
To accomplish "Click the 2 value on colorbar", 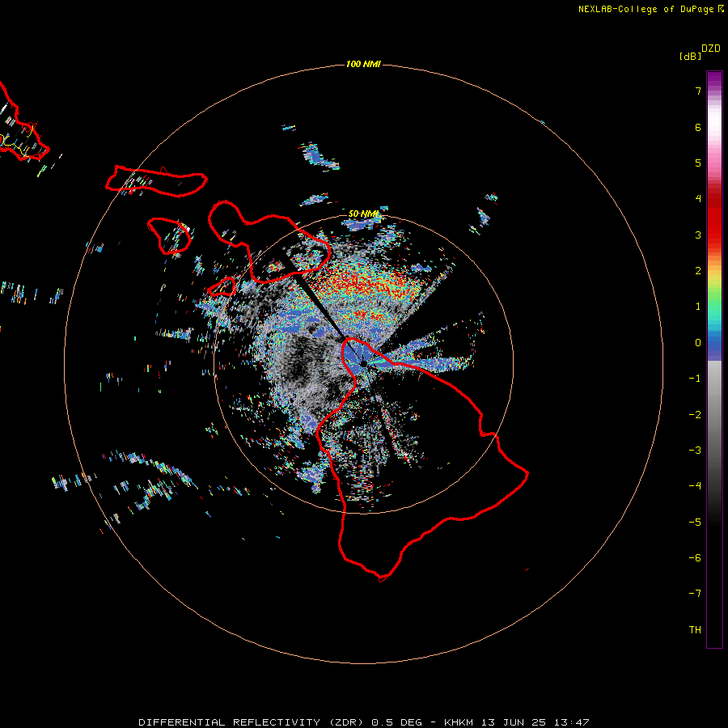I will click(x=698, y=271).
